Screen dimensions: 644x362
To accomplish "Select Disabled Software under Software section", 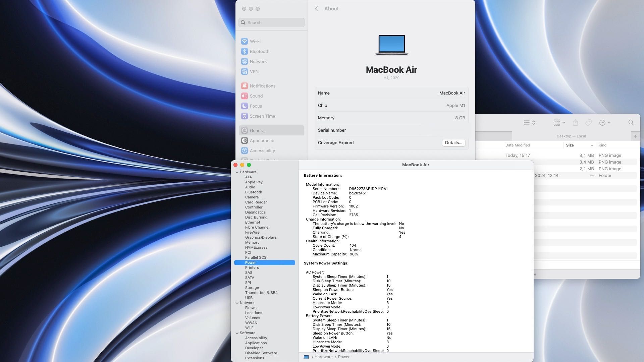I will (x=261, y=353).
